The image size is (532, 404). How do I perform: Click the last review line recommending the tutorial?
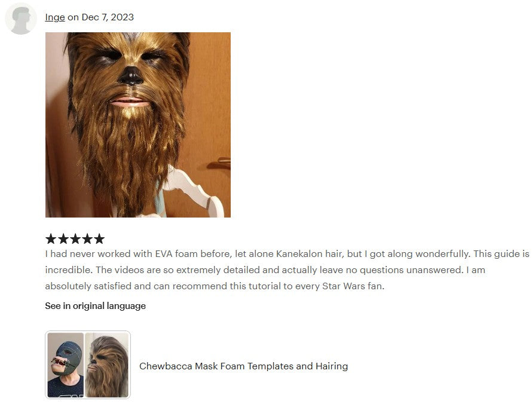point(215,286)
